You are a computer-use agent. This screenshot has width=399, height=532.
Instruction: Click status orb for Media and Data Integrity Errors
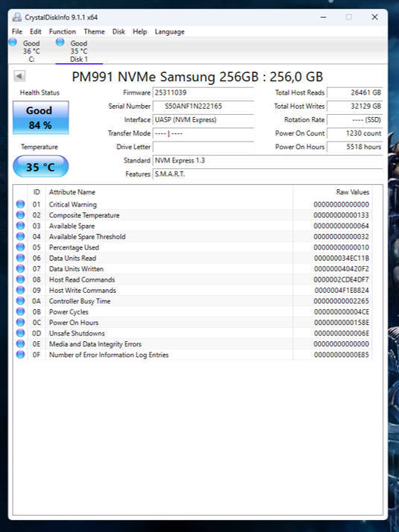point(20,343)
